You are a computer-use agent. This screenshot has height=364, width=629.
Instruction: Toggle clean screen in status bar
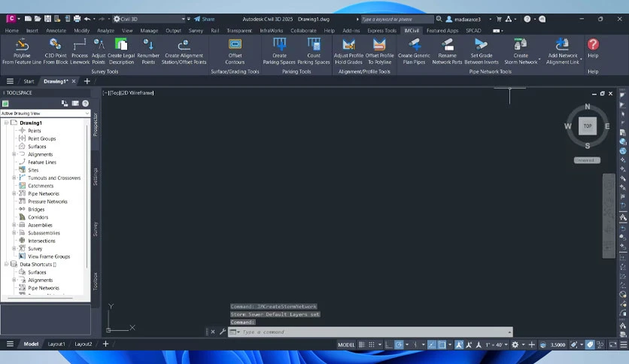pyautogui.click(x=613, y=344)
